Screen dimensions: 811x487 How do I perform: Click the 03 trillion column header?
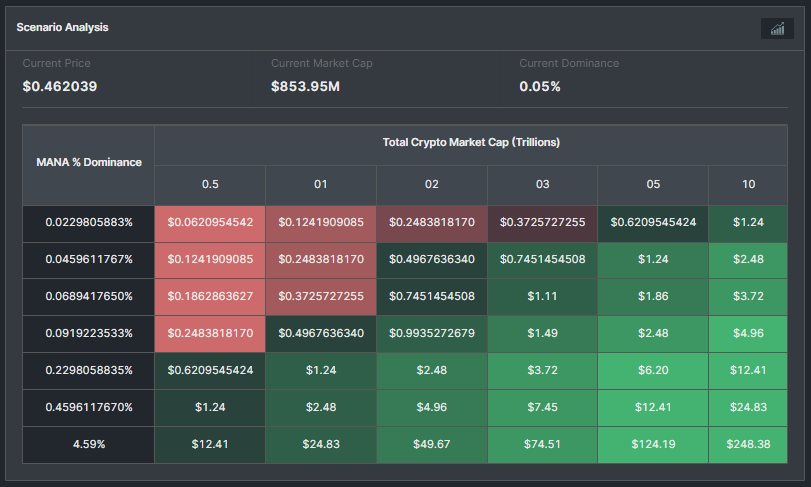(x=542, y=185)
